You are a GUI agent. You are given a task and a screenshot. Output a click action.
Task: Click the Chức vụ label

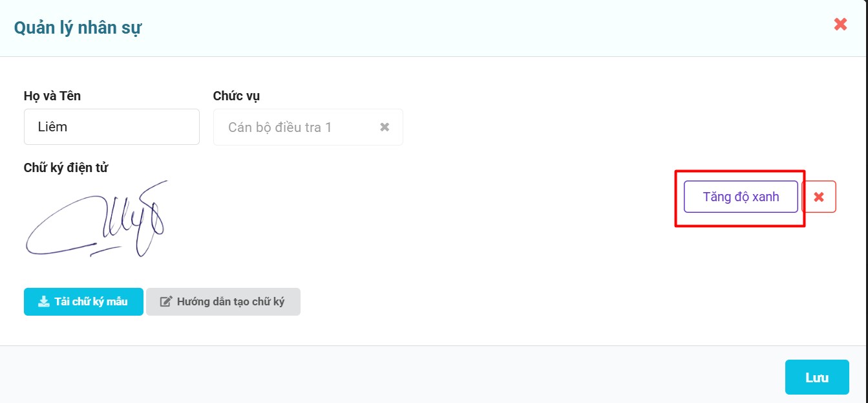point(237,96)
